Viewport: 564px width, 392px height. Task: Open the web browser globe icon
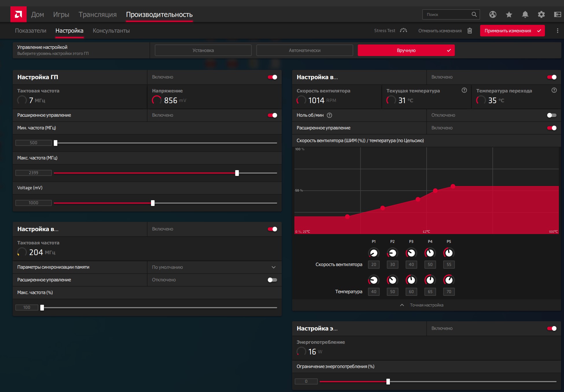[x=493, y=14]
